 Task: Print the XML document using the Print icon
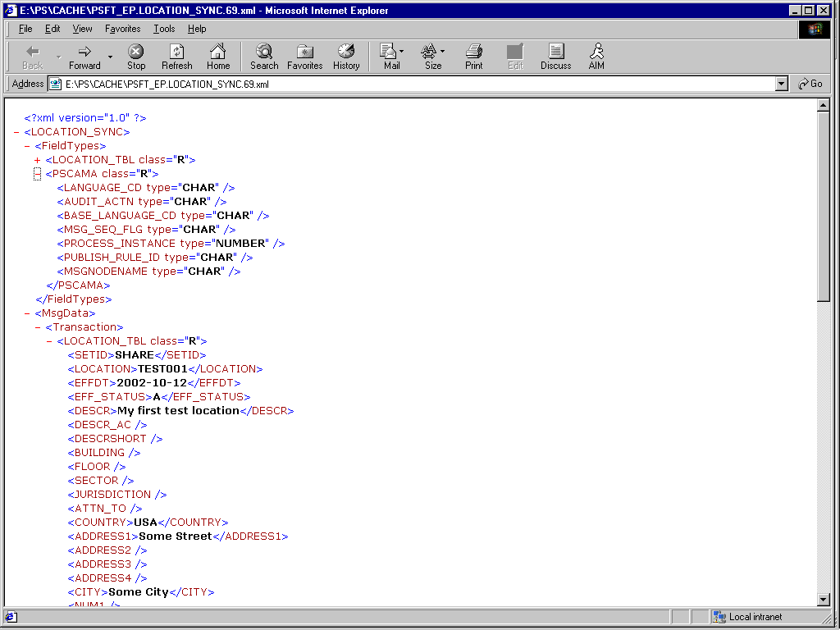[x=473, y=56]
